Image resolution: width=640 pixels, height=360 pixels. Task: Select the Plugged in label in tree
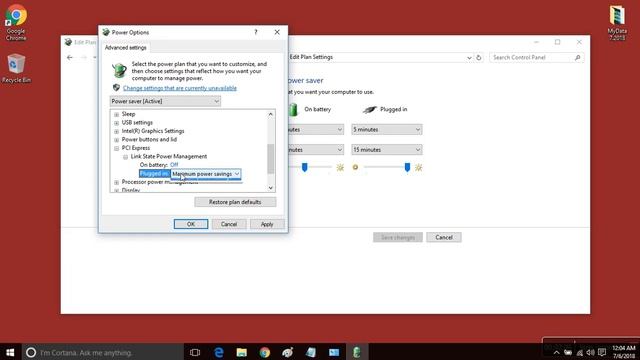pos(154,174)
